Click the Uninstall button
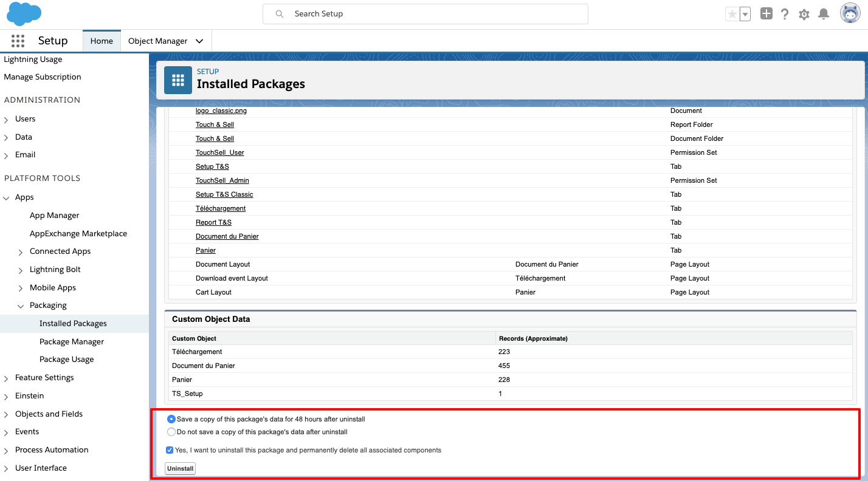868x481 pixels. click(180, 468)
